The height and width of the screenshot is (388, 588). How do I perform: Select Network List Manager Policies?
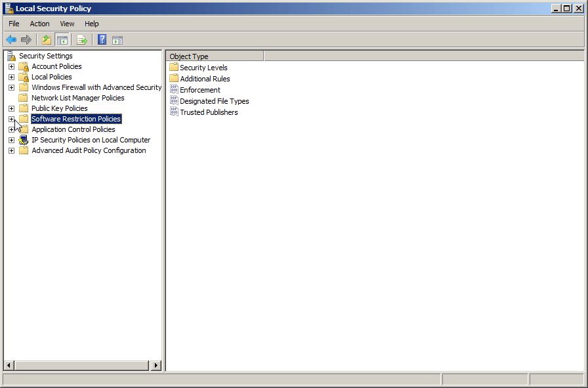pyautogui.click(x=78, y=98)
